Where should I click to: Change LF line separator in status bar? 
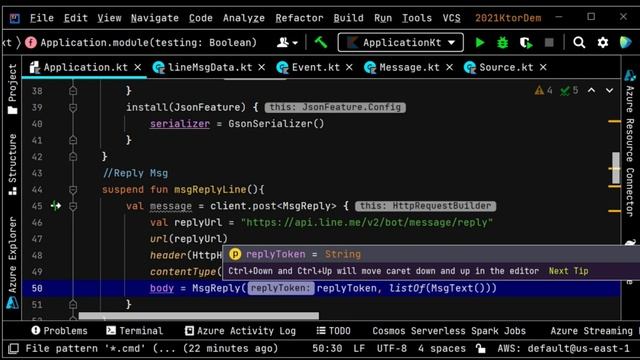coord(359,349)
